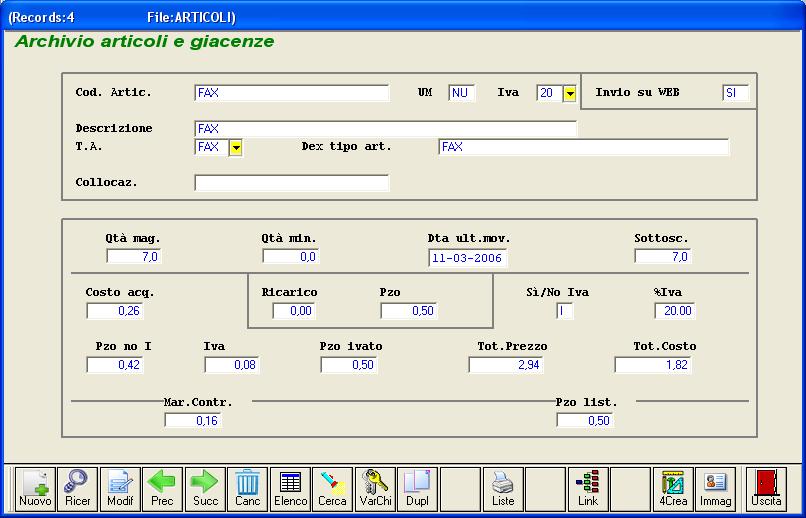The height and width of the screenshot is (518, 806).
Task: Focus the Iva value field showing 20
Action: click(x=549, y=93)
